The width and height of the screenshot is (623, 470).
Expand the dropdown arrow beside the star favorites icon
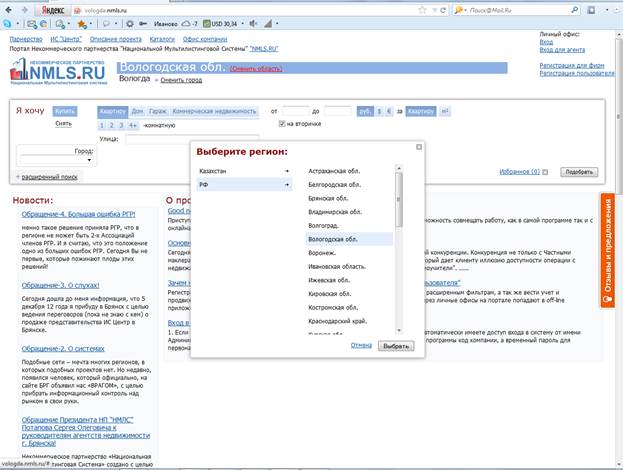coord(91,24)
